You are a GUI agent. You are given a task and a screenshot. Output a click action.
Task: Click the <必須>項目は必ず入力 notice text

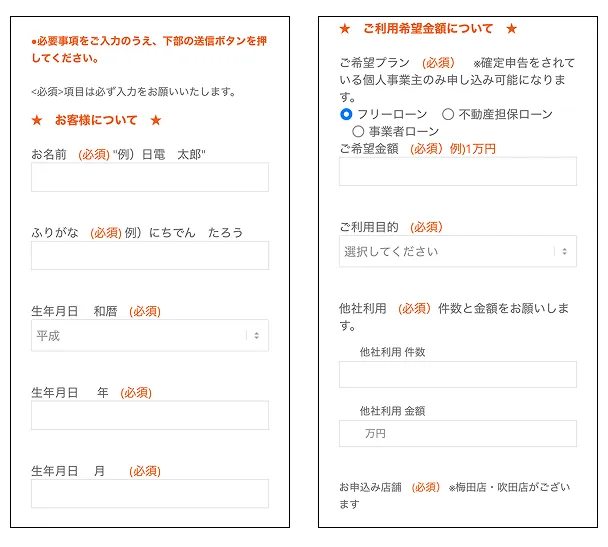coord(133,92)
